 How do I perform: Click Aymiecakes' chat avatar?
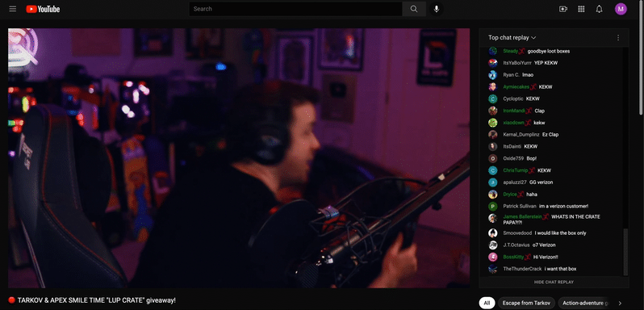pyautogui.click(x=493, y=86)
